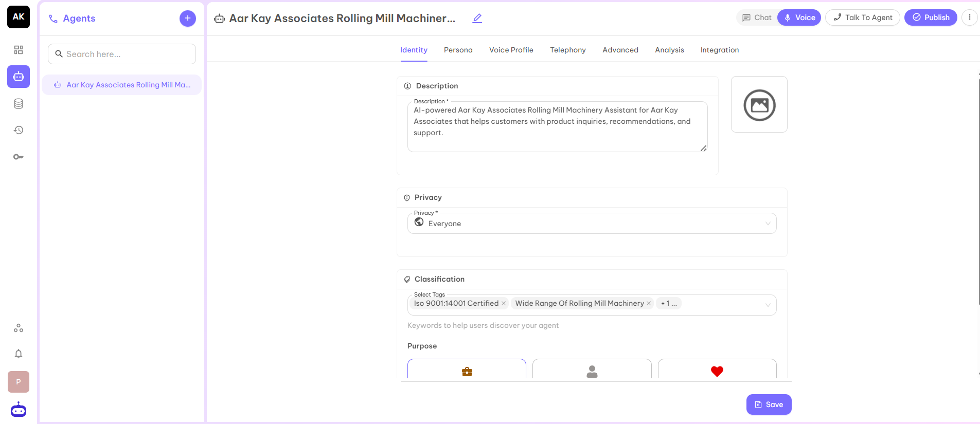
Task: Open the API key icon in sidebar
Action: [19, 157]
